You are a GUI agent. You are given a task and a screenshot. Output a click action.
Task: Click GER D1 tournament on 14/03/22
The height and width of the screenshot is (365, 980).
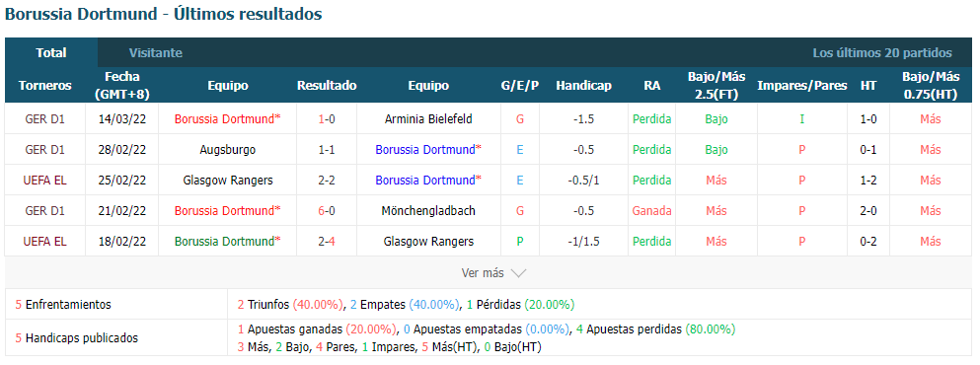(x=45, y=118)
